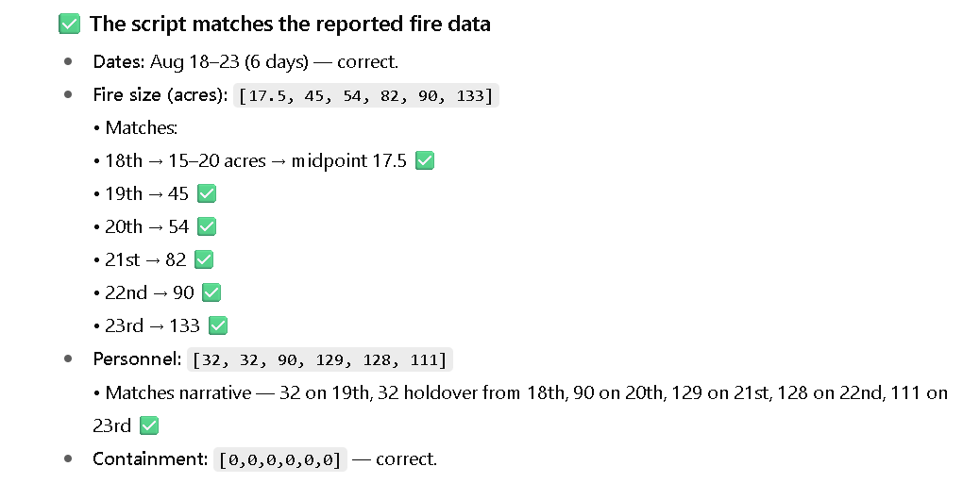Click the 'Personnel:' bold label

point(138,358)
